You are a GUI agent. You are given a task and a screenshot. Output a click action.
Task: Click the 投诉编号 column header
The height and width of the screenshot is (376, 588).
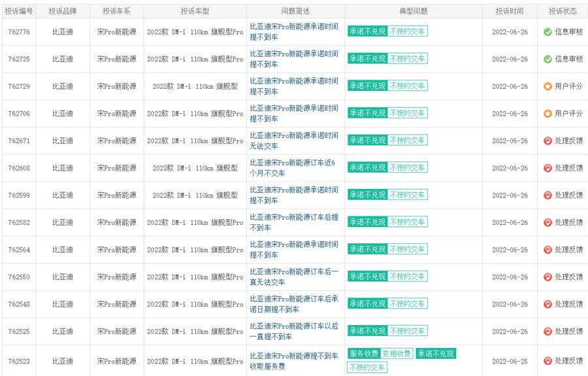coord(19,11)
